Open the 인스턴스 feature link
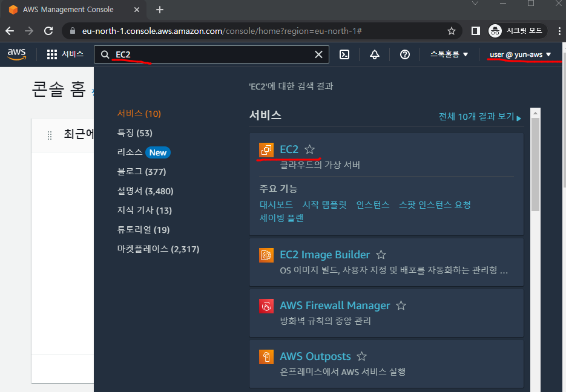 [372, 204]
